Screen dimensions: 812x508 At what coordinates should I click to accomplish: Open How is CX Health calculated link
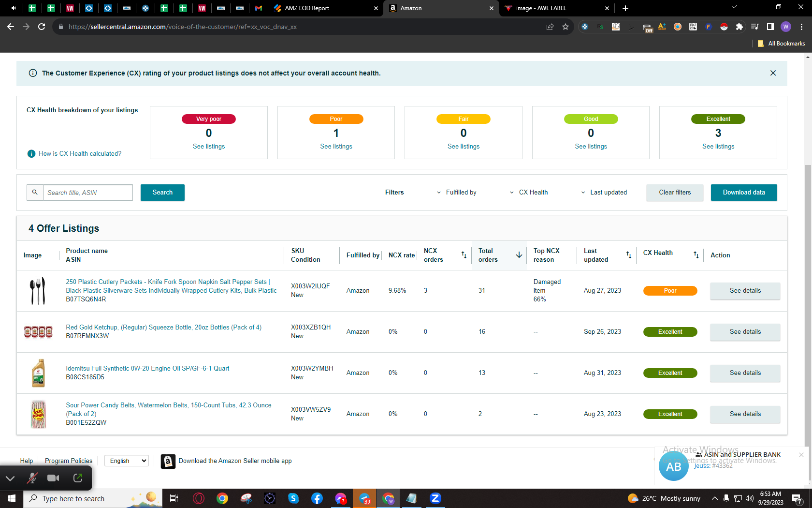tap(80, 154)
